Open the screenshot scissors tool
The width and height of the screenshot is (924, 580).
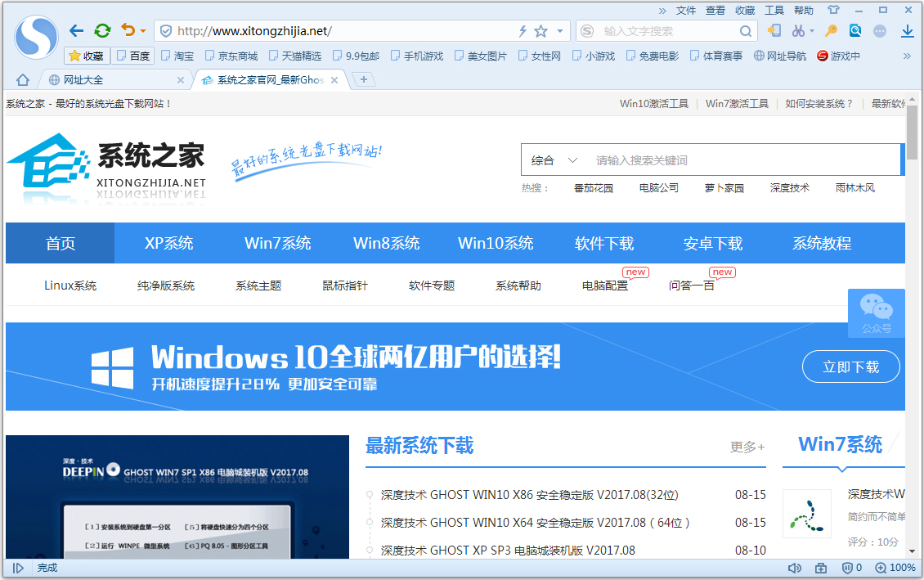coord(798,30)
